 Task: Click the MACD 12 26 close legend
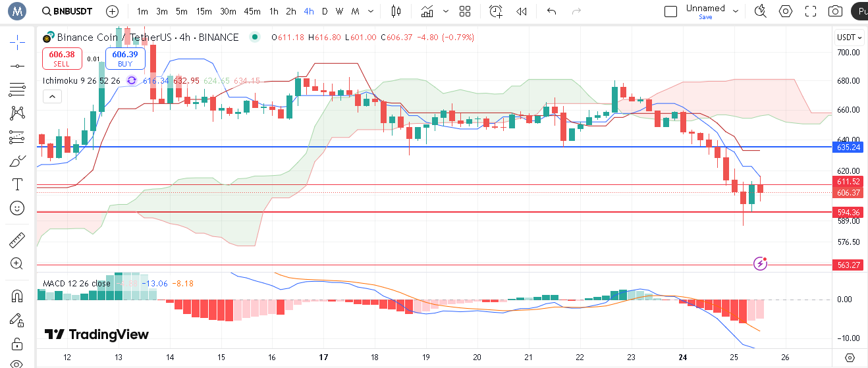[77, 284]
